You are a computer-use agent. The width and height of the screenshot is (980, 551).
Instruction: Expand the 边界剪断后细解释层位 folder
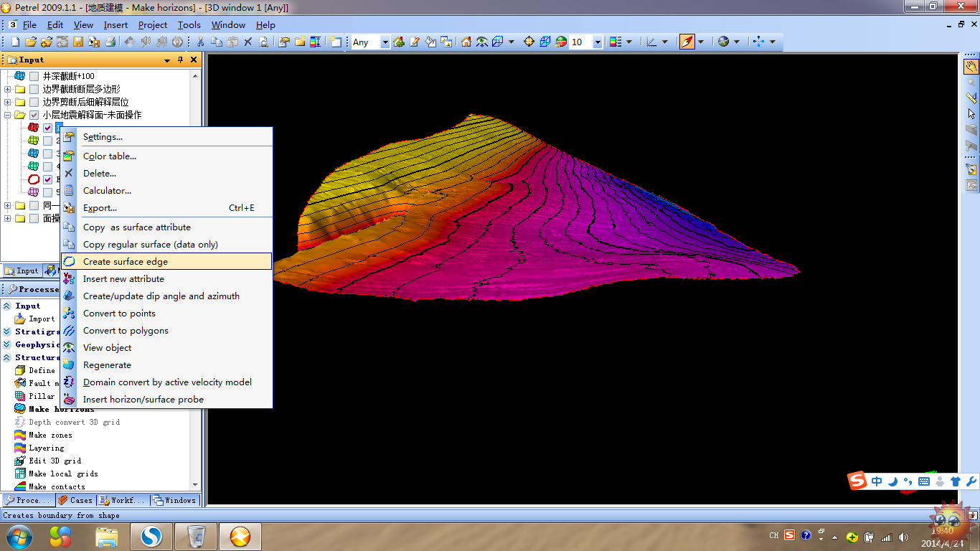coord(7,102)
